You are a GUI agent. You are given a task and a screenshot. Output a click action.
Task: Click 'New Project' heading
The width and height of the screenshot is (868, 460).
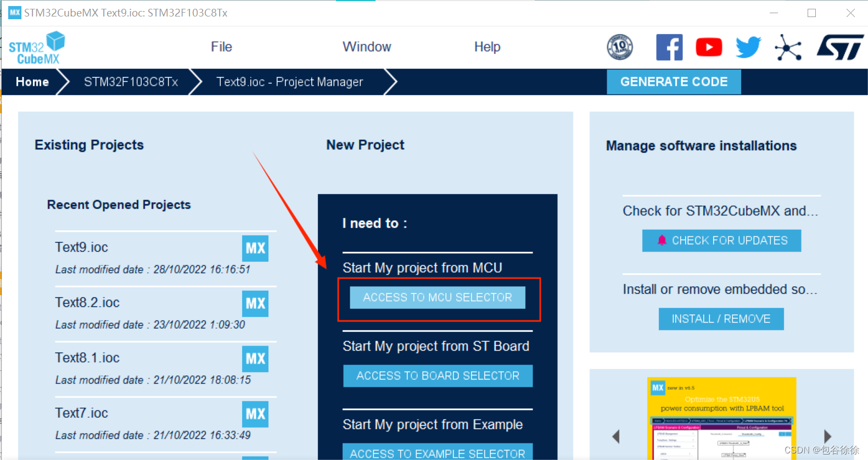365,145
